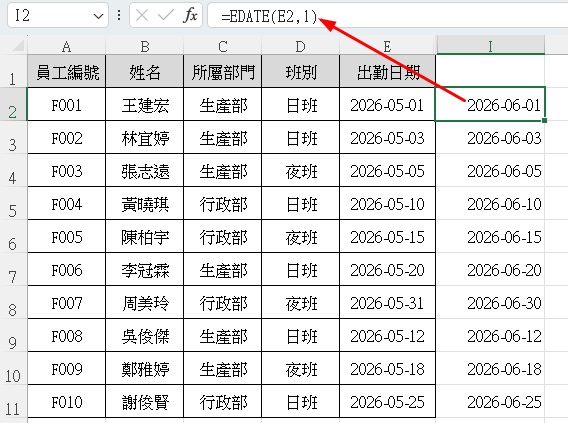568x423 pixels.
Task: Click the 員工編號 header cell
Action: (x=67, y=71)
